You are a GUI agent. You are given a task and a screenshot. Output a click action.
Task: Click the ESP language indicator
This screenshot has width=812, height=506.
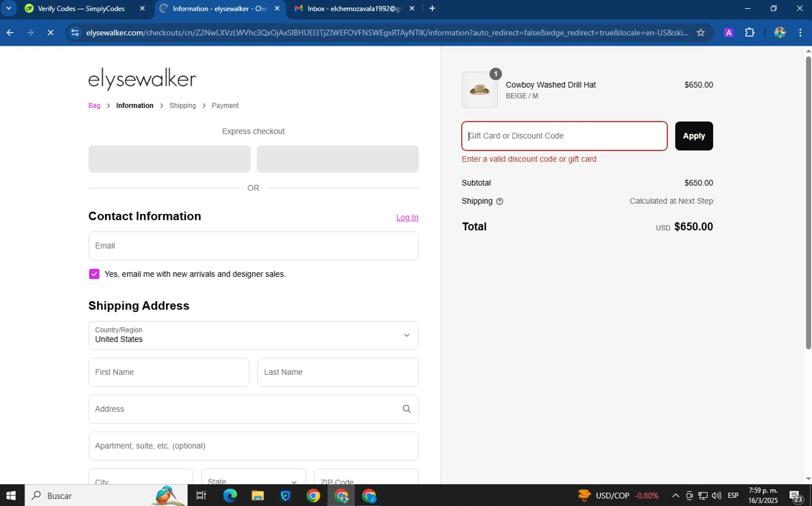(x=733, y=496)
